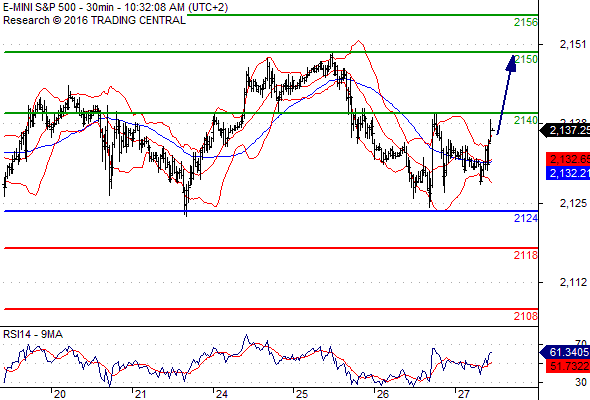The height and width of the screenshot is (400, 590).
Task: Click the RSI14 - 9MA indicator label
Action: click(x=33, y=334)
